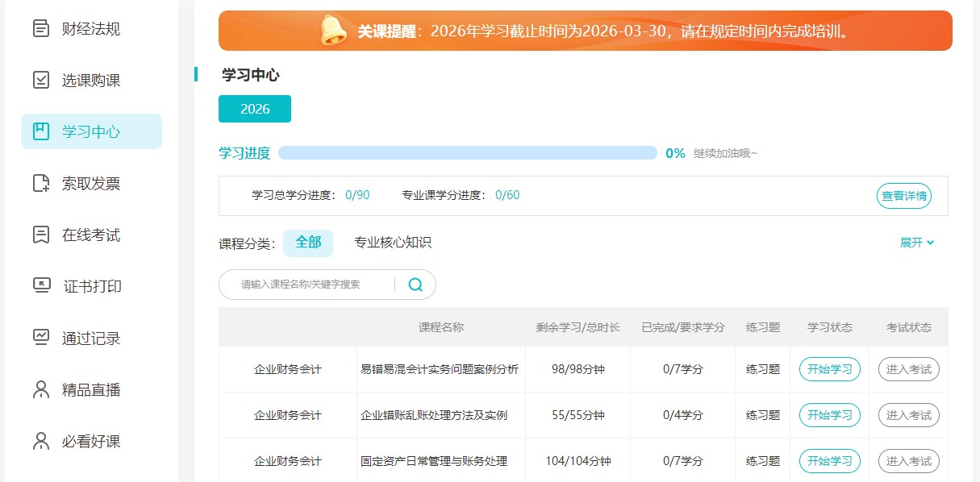Select the 全部 category filter
The image size is (980, 482).
(x=308, y=243)
